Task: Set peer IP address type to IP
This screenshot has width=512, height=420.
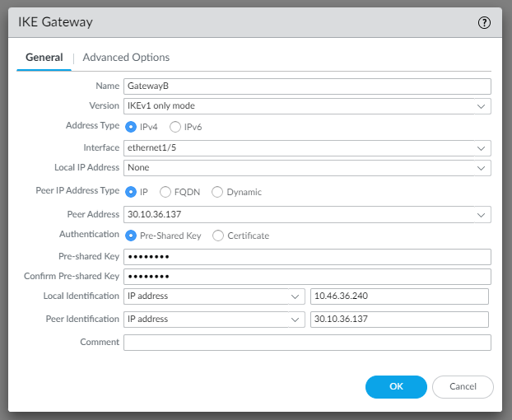Action: click(131, 192)
